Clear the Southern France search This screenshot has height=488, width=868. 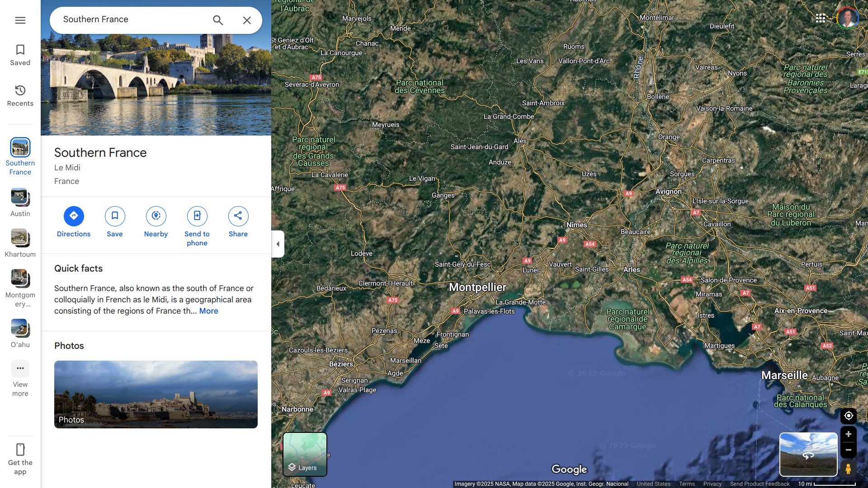click(x=247, y=20)
